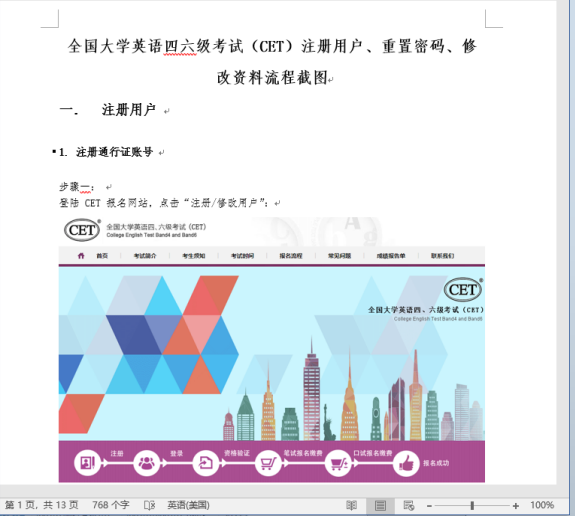Click the Read Mode view icon

351,505
